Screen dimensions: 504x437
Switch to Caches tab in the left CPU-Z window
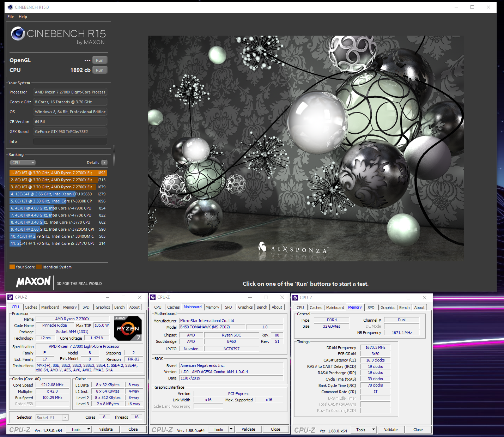pos(31,307)
